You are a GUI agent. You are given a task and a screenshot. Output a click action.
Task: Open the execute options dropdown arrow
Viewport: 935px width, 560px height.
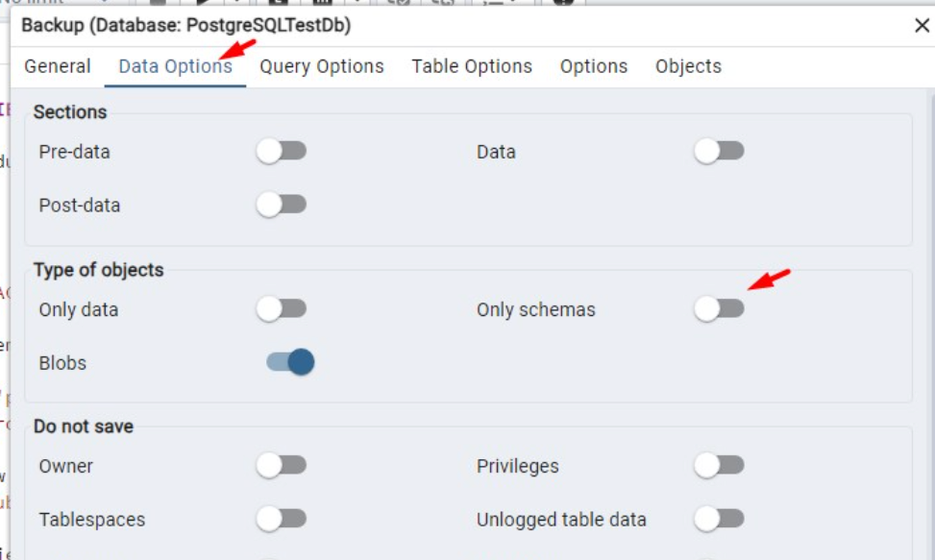(236, 3)
